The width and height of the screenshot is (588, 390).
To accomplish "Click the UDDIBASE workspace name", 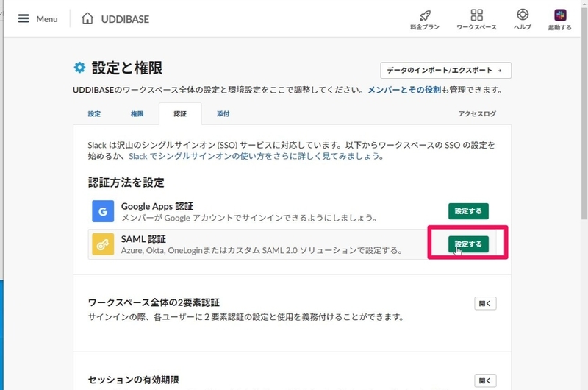I will coord(125,19).
